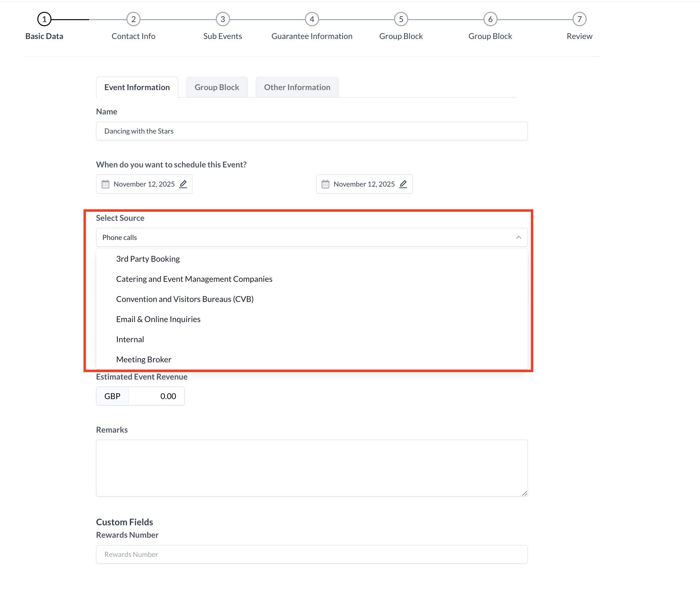Screen dimensions: 700x593
Task: Select Email & Online Inquiries option
Action: pos(158,319)
